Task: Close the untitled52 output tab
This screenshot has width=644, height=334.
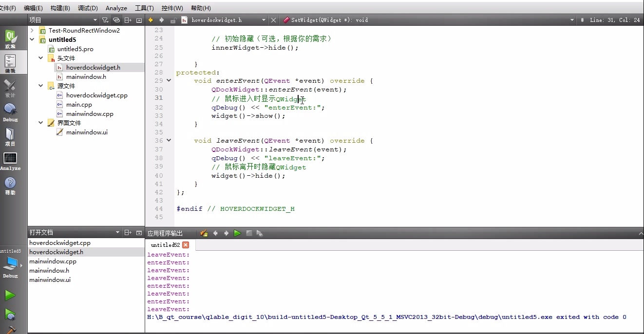Action: (x=185, y=245)
